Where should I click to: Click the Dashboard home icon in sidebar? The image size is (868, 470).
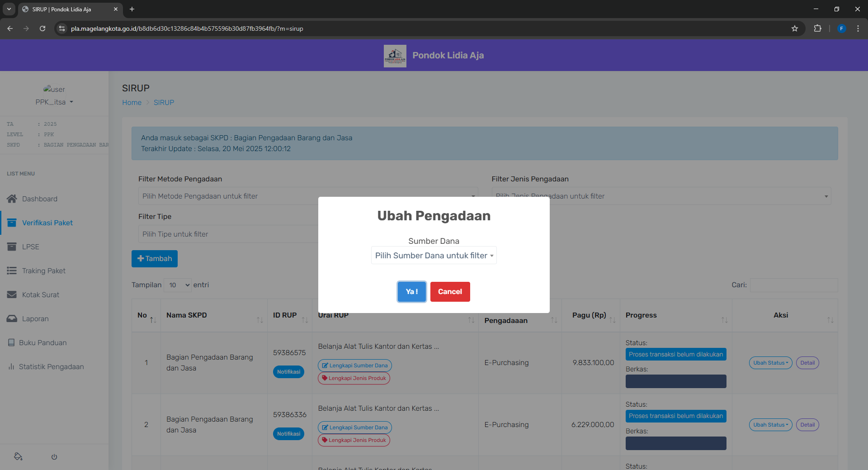[x=12, y=199]
